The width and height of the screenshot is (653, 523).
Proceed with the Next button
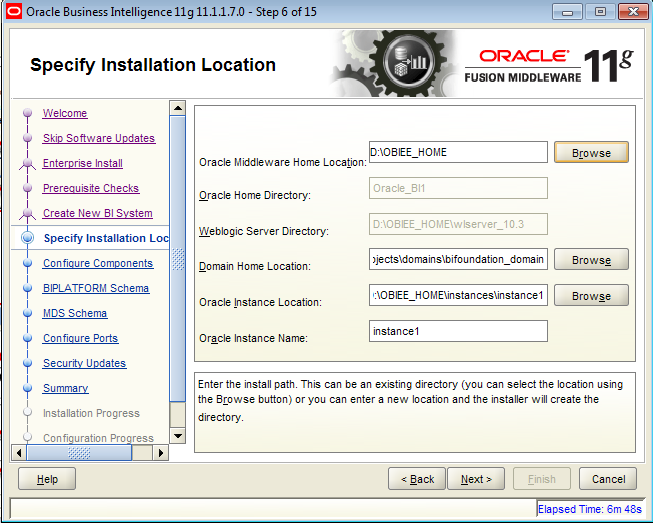476,479
